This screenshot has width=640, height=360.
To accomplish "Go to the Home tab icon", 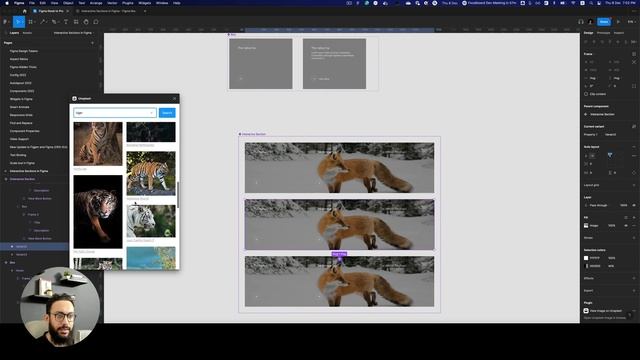I will pos(24,11).
